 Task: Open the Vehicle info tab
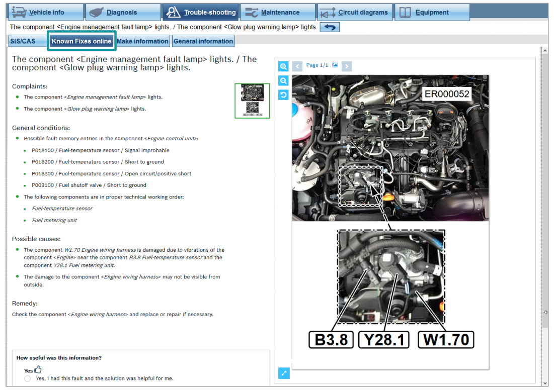[46, 12]
